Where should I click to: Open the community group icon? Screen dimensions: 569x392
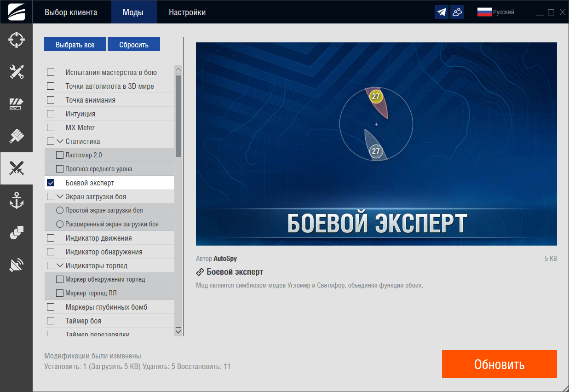coord(457,12)
